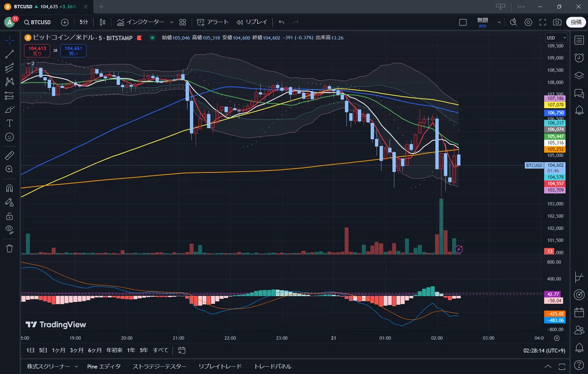Collapse the indicator legend with the 2 chevron
Screen dimensions: 588x374
pos(30,63)
